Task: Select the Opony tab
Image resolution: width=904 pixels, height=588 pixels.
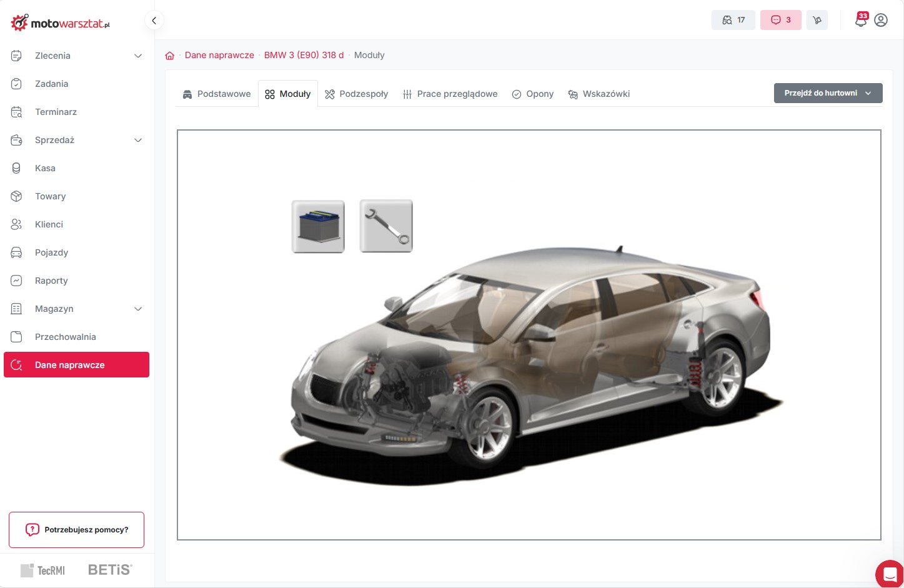Action: [533, 94]
